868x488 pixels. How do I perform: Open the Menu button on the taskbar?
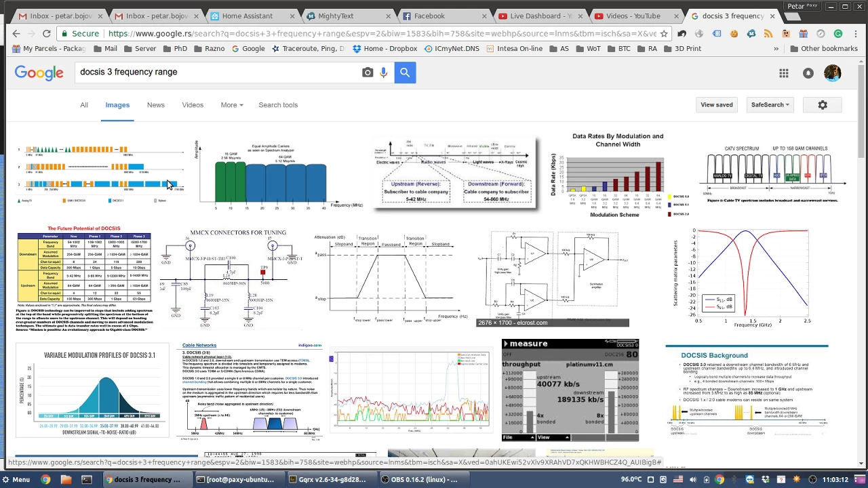[16, 479]
